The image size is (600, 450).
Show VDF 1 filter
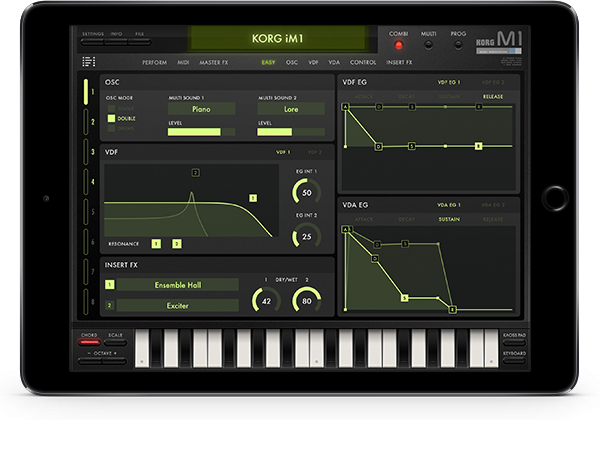point(283,152)
